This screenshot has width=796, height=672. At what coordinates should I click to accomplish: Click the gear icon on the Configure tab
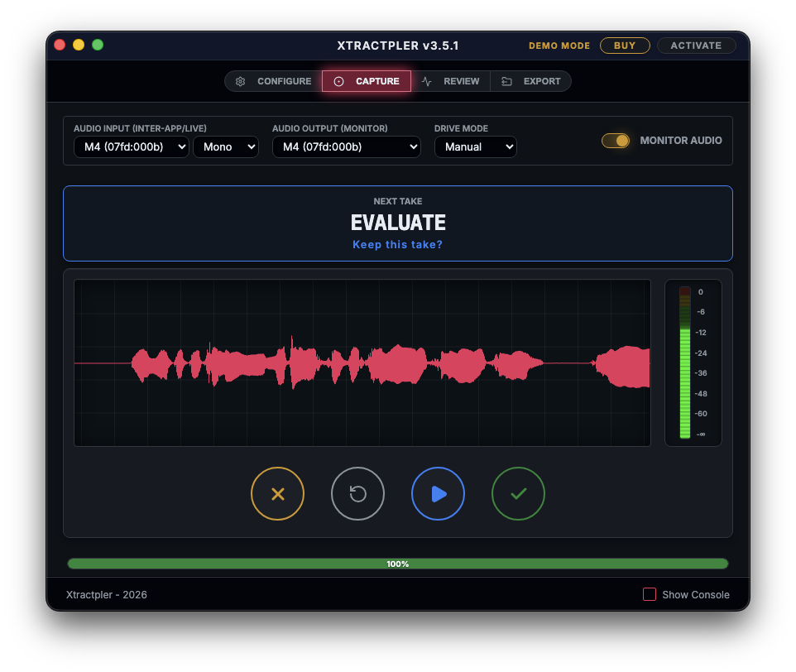coord(240,81)
